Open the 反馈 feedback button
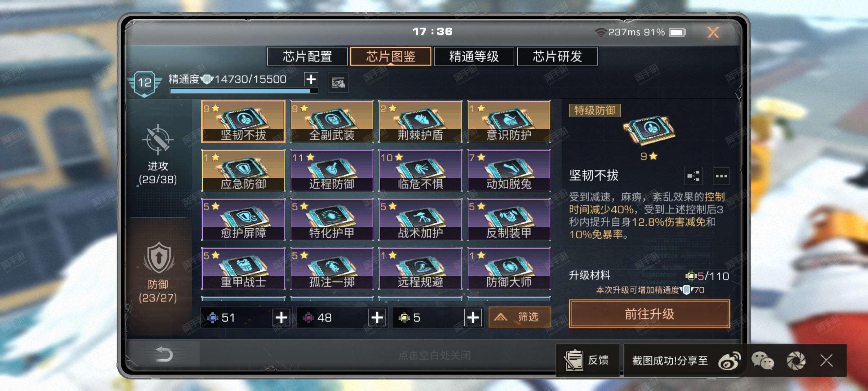The image size is (868, 391). tap(587, 360)
